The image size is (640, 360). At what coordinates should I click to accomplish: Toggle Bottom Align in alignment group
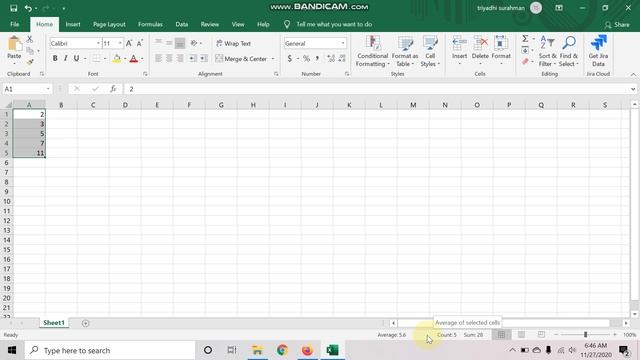[x=180, y=43]
